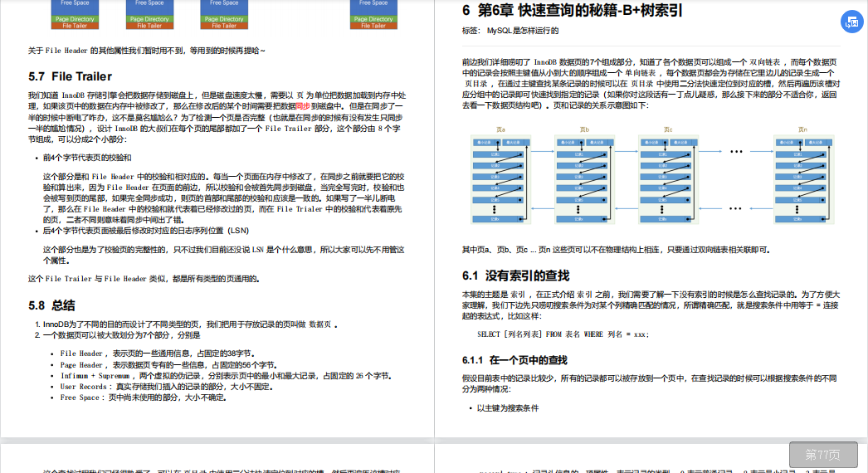The image size is (868, 473).
Task: Click the bullet mentioning 日志序列位置 (LSN)
Action: point(145,231)
